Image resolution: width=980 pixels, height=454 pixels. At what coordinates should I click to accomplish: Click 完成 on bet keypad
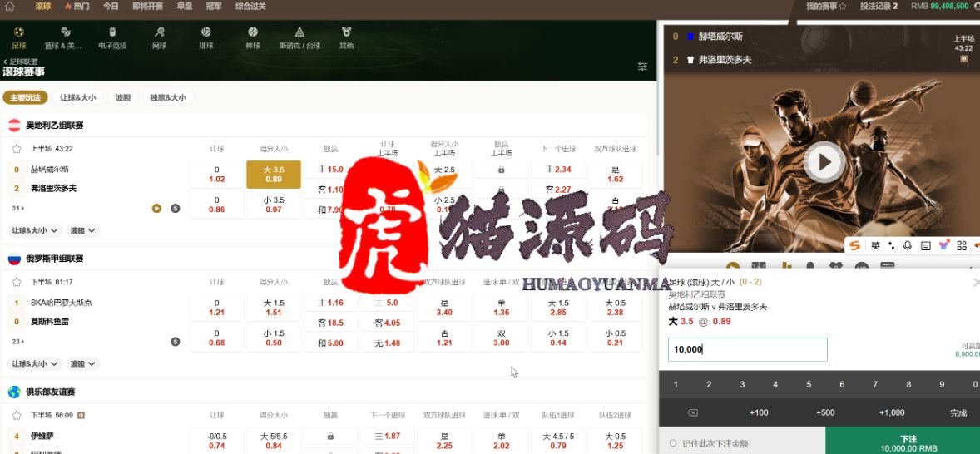pos(958,412)
